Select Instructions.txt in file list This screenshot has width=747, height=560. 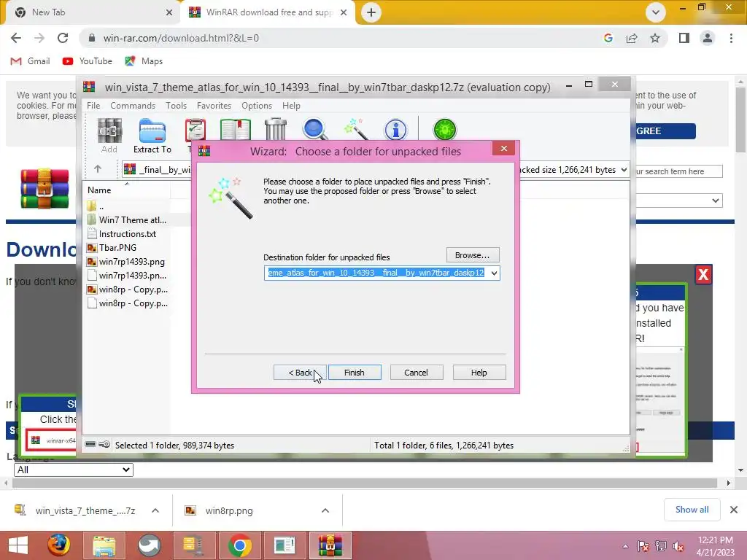pos(127,234)
